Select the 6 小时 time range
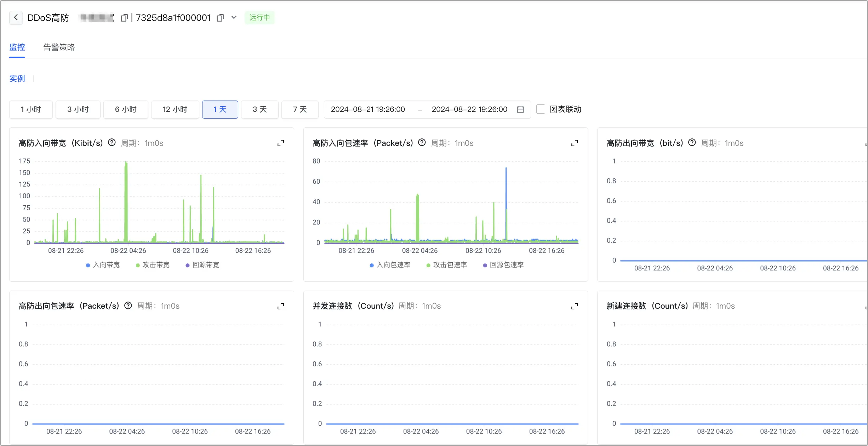This screenshot has height=446, width=868. (126, 109)
